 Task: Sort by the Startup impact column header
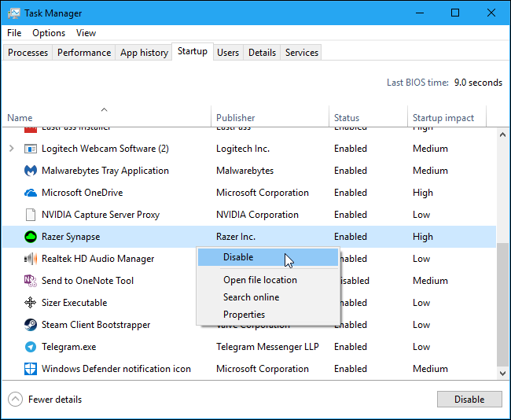pyautogui.click(x=443, y=118)
